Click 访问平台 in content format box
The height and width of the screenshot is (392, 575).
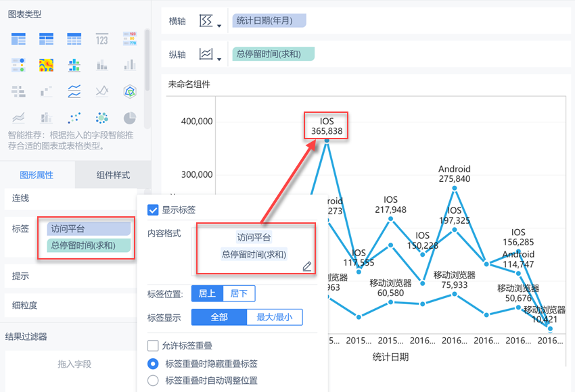[254, 237]
